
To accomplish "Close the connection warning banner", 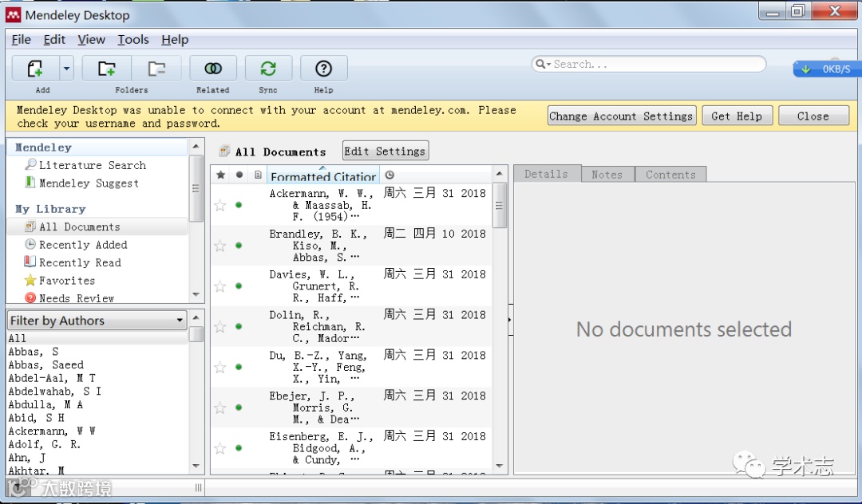I will coord(813,116).
